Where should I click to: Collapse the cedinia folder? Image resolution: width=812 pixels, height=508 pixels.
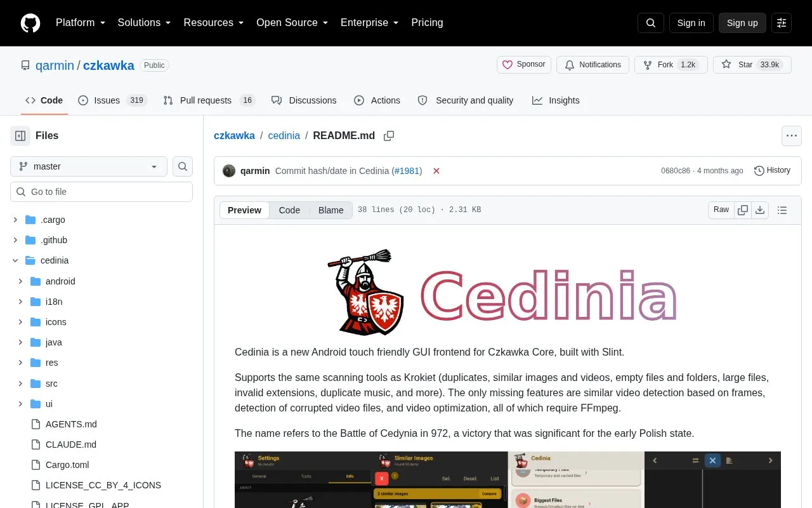pyautogui.click(x=15, y=260)
